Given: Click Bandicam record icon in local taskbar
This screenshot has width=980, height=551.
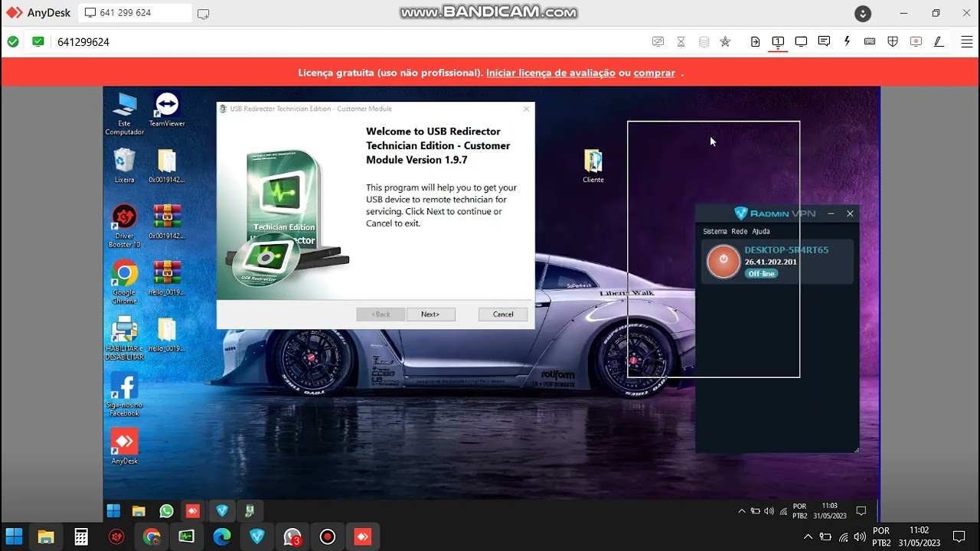Looking at the screenshot, I should 328,536.
